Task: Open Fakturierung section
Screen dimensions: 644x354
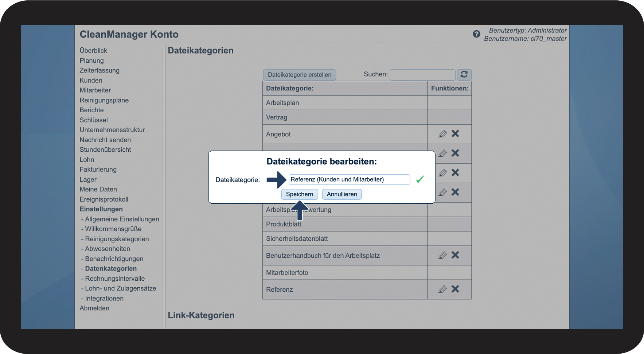Action: (98, 170)
